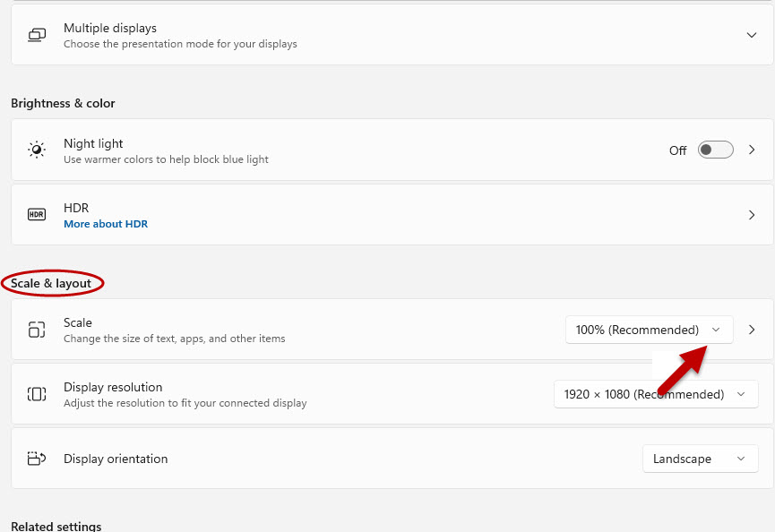The image size is (775, 532).
Task: Click 'Adjust the resolution' description text
Action: pyautogui.click(x=185, y=403)
